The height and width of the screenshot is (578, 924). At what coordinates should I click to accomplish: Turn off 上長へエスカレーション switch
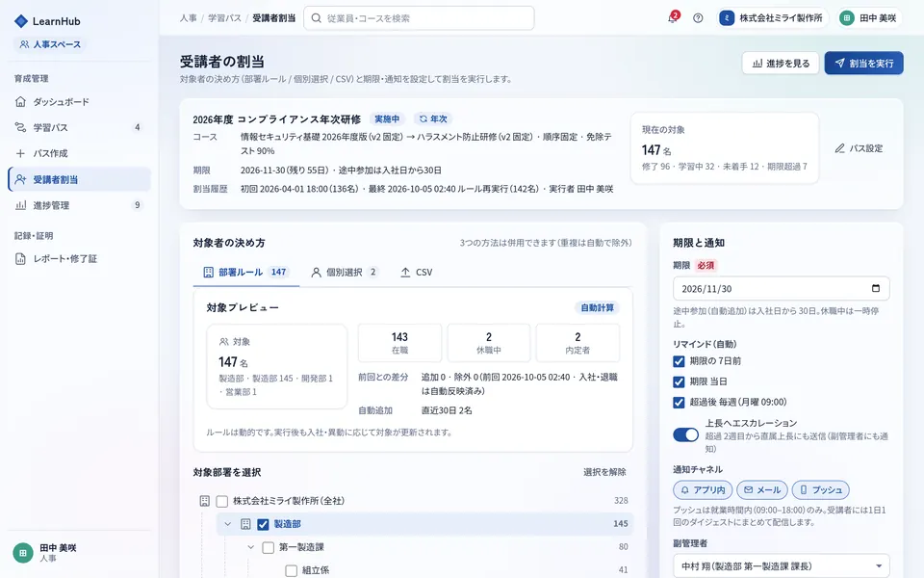(x=686, y=434)
